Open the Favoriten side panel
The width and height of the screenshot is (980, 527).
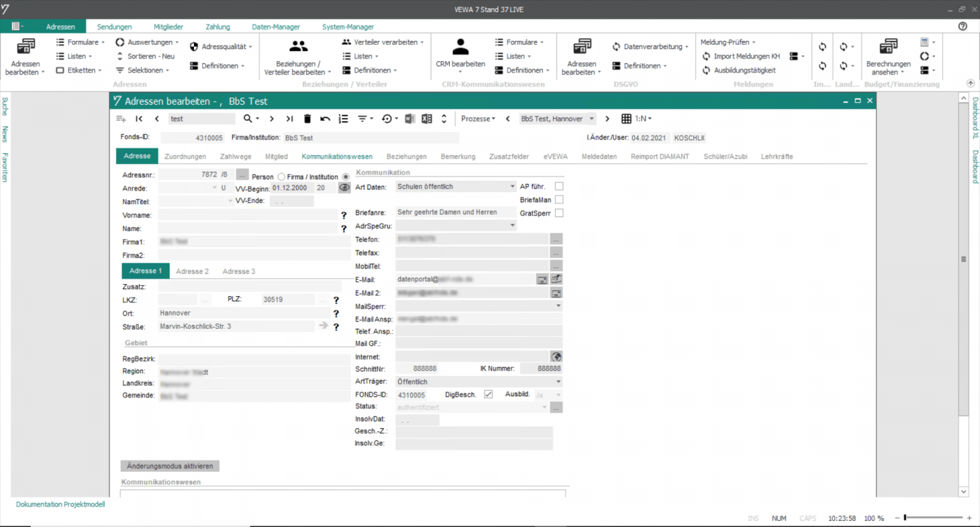(x=5, y=167)
